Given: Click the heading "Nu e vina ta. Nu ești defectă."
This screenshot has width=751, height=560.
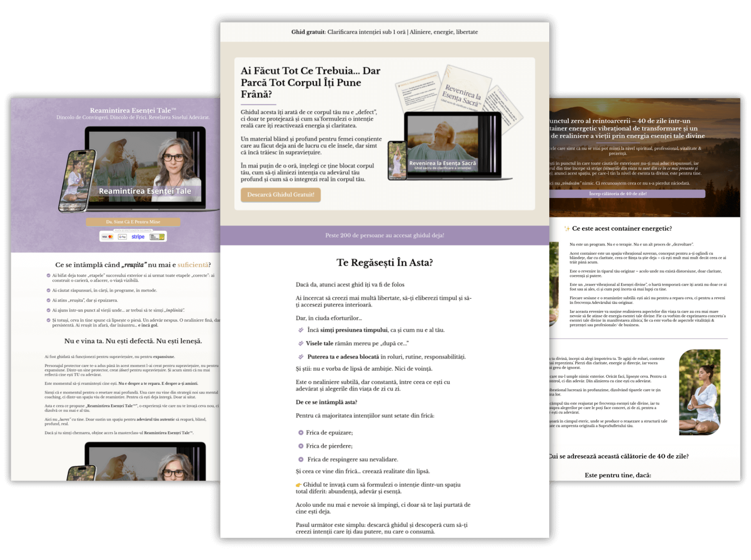Looking at the screenshot, I should (133, 341).
